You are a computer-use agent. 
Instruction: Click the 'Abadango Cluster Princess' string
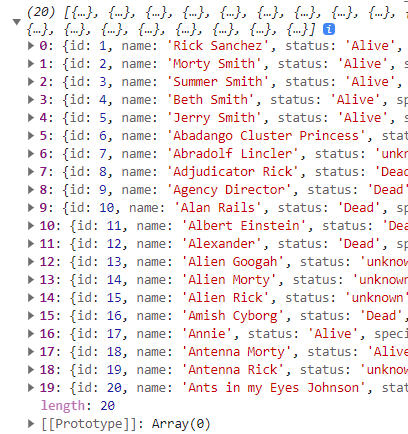coord(266,136)
